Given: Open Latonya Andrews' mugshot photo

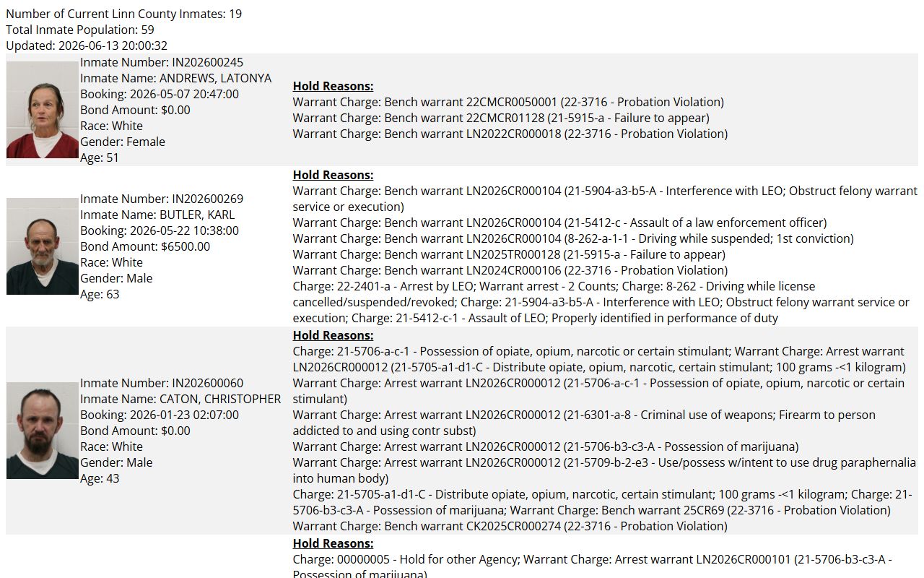Looking at the screenshot, I should click(x=43, y=110).
